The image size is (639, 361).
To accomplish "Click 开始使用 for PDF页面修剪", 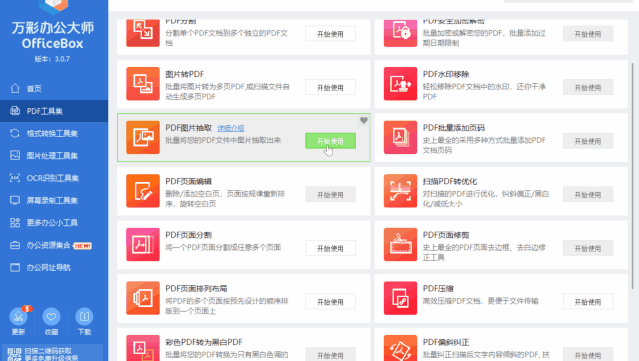I will (x=588, y=248).
